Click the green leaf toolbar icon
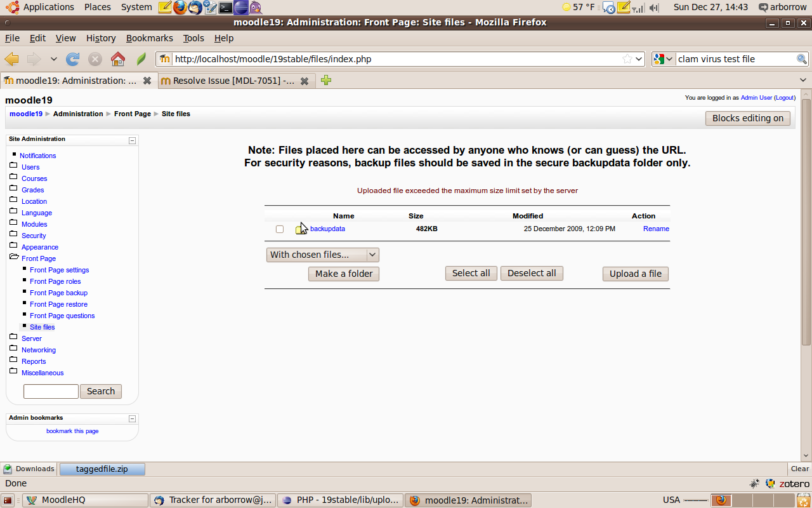Screen dimensions: 812x508 tap(141, 59)
